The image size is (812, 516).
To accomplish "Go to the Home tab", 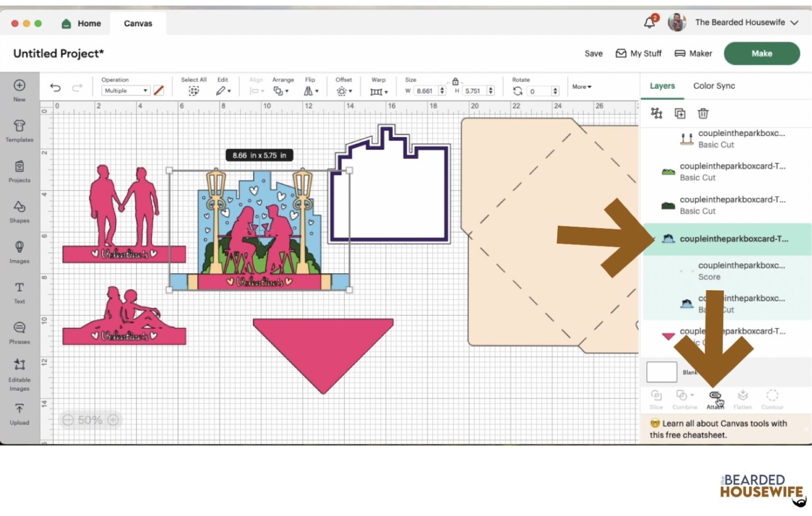I will [82, 23].
